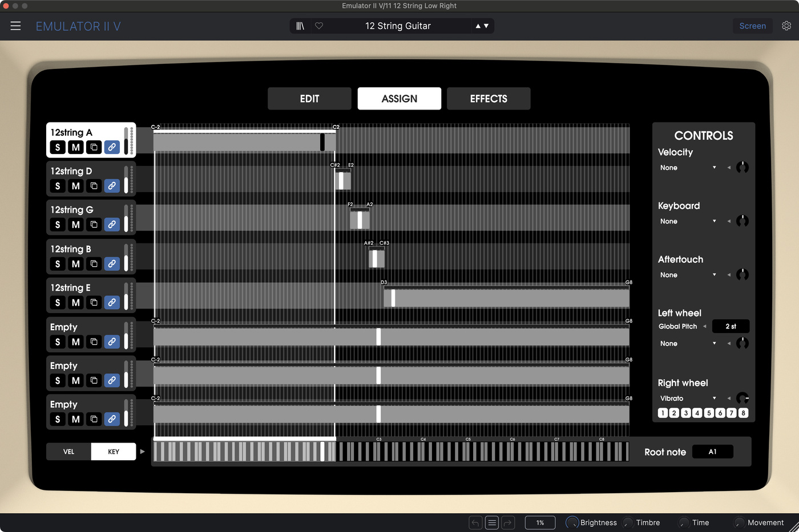Toggle link icon on first Empty voice
799x532 pixels.
(x=112, y=342)
